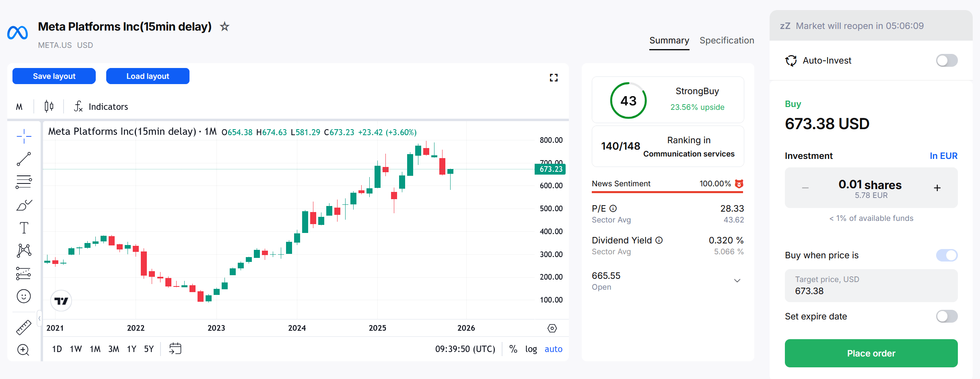The width and height of the screenshot is (980, 379).
Task: Select the forecast and measurement tool
Action: 24,273
